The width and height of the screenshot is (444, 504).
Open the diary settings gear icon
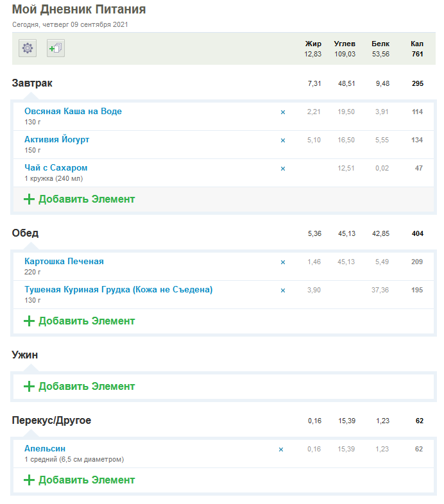coord(28,48)
